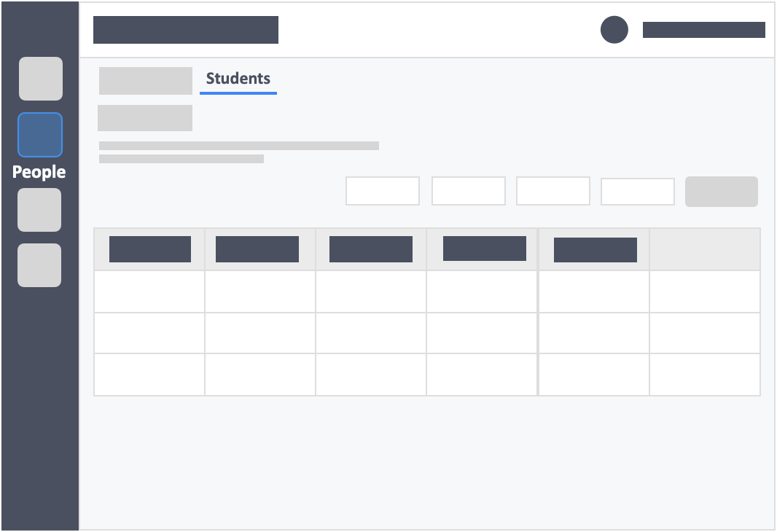Image resolution: width=777 pixels, height=532 pixels.
Task: Click the first table column header
Action: [150, 249]
